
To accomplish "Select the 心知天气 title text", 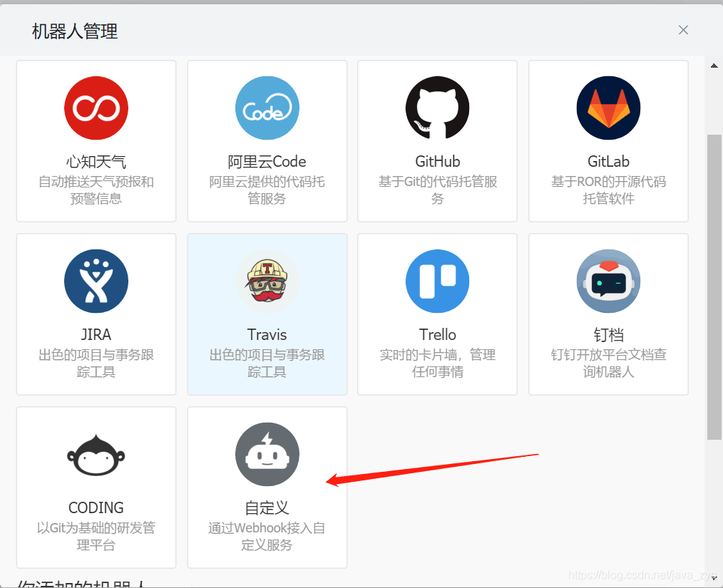I will coord(96,162).
